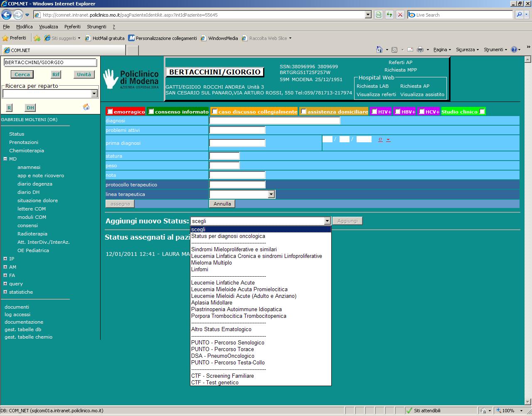Click the patient name search field
The width and height of the screenshot is (532, 416).
(50, 62)
